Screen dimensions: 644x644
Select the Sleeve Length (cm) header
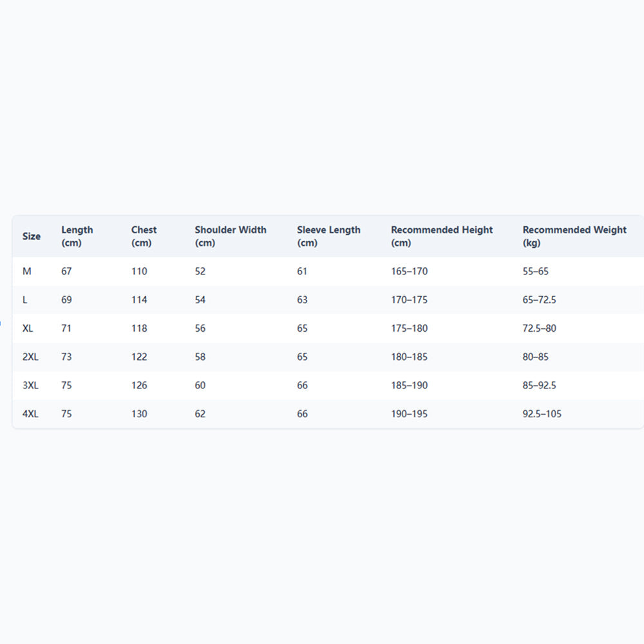pos(328,236)
